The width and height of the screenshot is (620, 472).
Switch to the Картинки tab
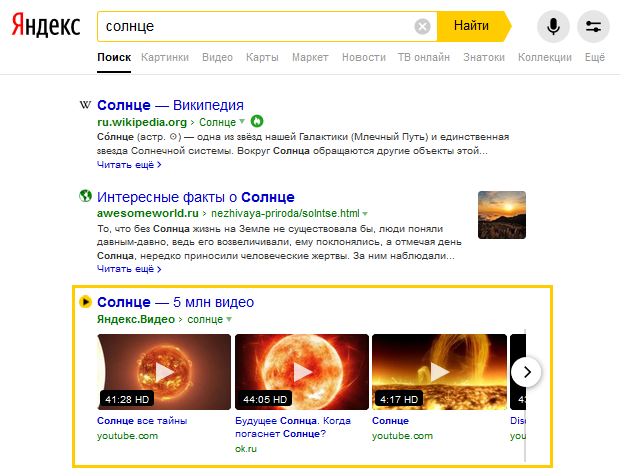tap(165, 57)
